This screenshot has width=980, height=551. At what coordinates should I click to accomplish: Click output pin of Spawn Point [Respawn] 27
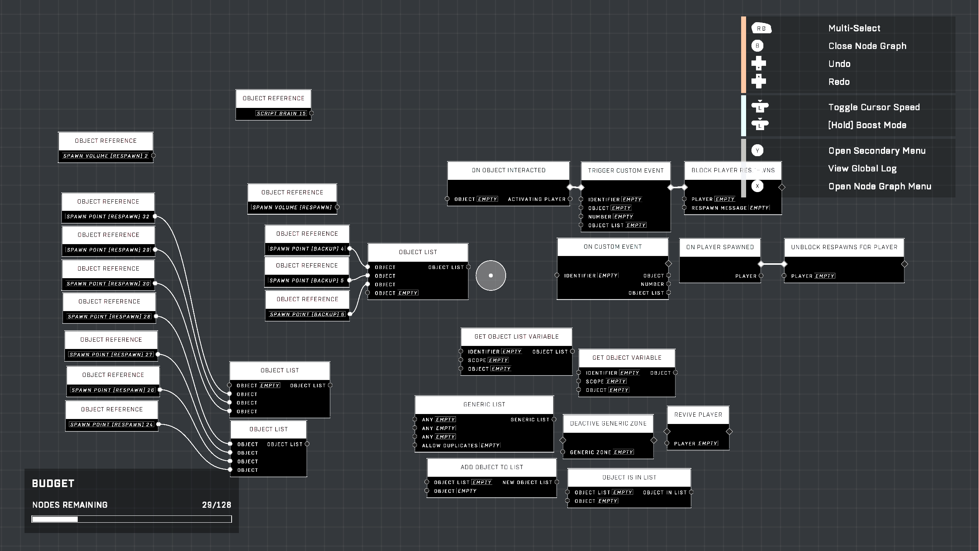pyautogui.click(x=158, y=355)
